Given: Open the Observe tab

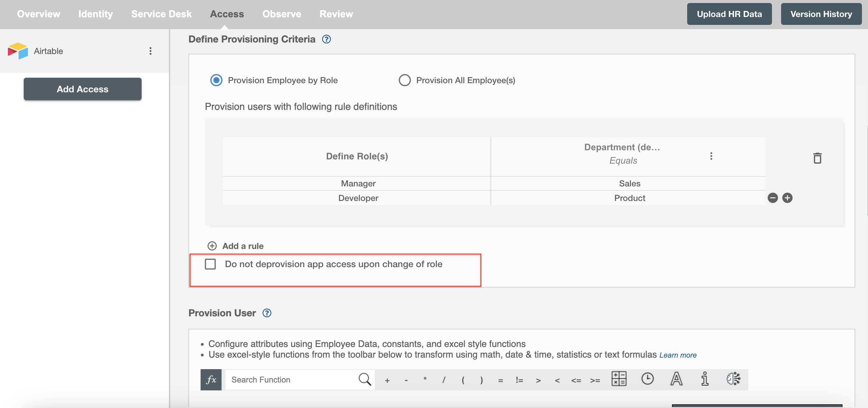Looking at the screenshot, I should 282,14.
